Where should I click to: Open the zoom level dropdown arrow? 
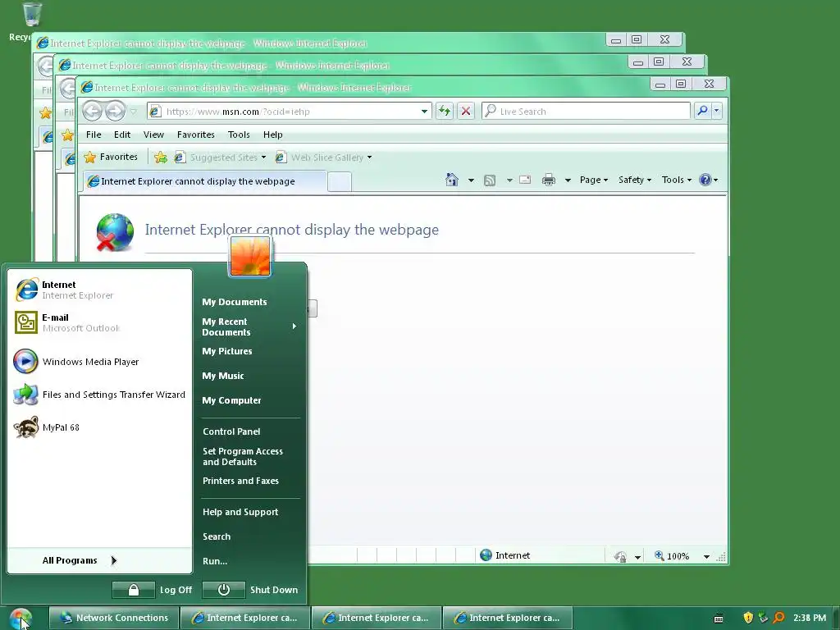pos(706,557)
